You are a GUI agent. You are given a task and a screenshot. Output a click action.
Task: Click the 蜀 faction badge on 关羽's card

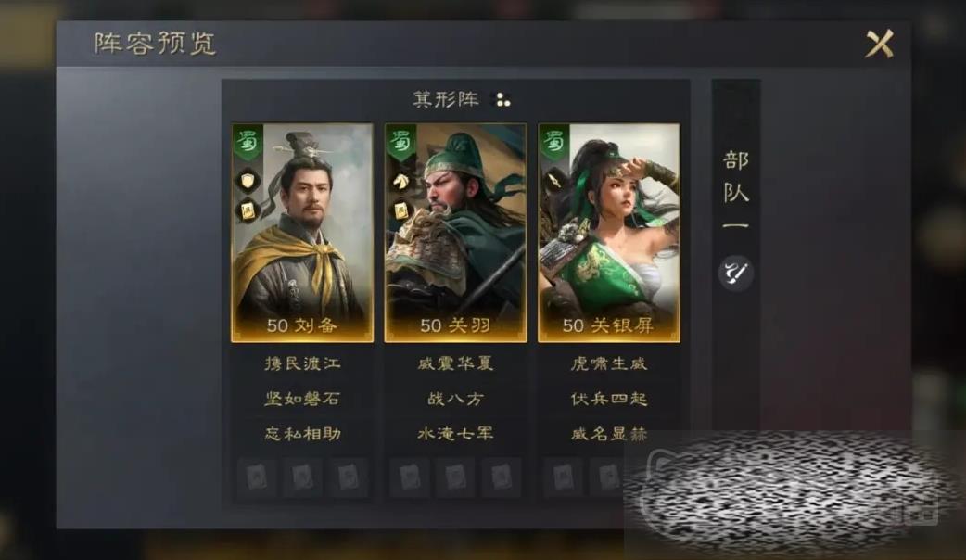[401, 142]
